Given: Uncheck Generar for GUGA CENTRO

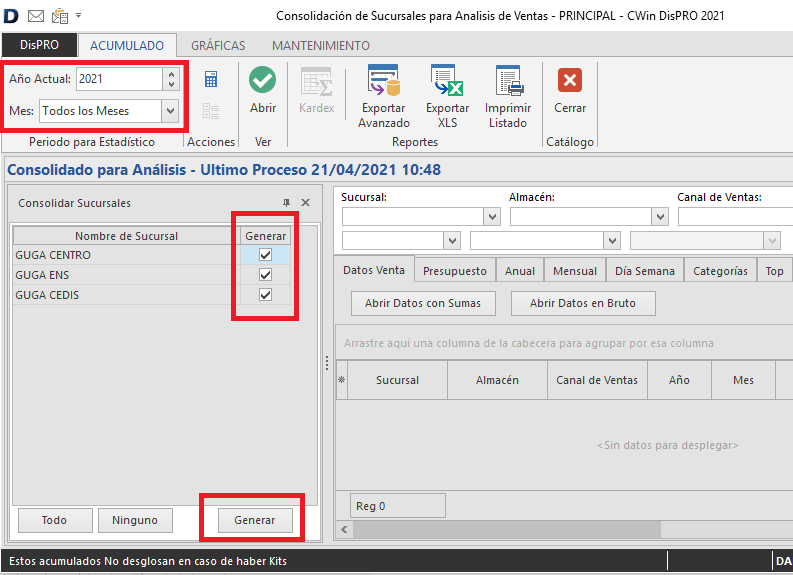Looking at the screenshot, I should (265, 255).
